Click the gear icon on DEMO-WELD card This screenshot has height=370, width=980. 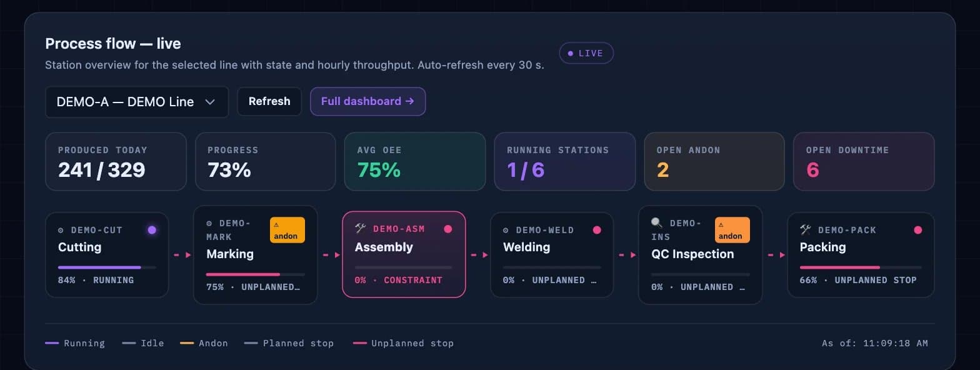click(506, 230)
